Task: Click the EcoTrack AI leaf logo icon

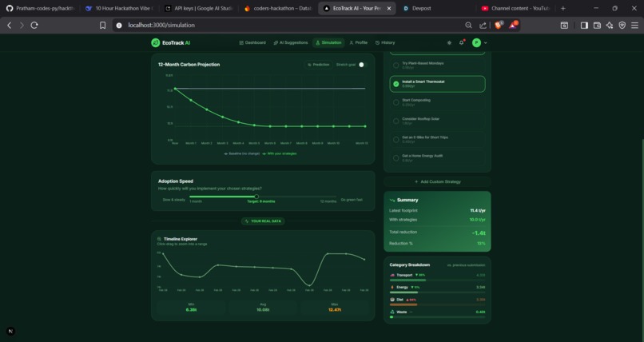Action: (155, 42)
